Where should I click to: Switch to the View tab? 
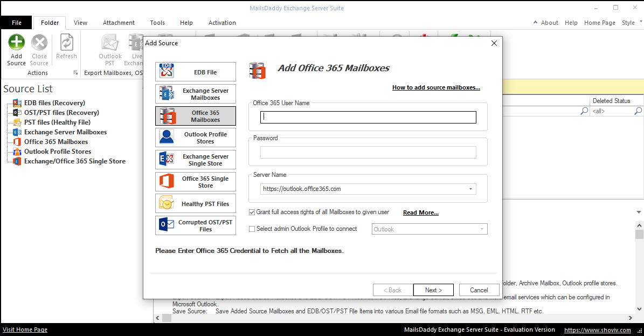80,23
